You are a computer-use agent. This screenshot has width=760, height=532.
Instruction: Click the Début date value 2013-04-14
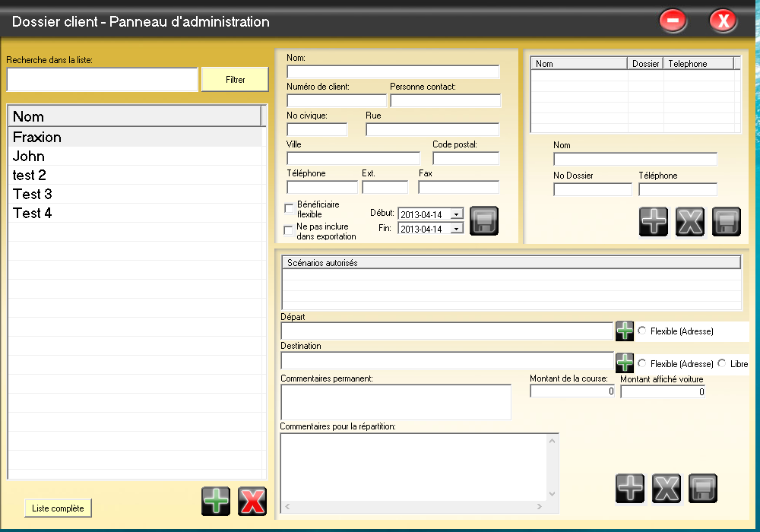(x=421, y=214)
